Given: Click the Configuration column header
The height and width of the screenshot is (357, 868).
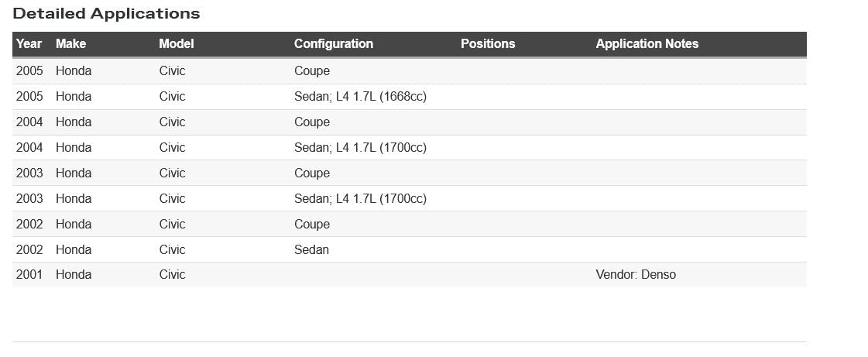Looking at the screenshot, I should pyautogui.click(x=333, y=44).
